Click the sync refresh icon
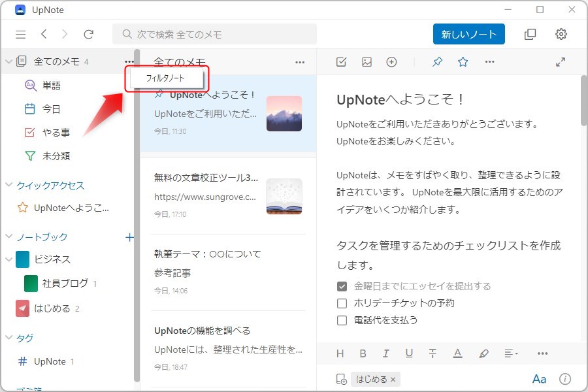This screenshot has width=588, height=392. point(88,35)
